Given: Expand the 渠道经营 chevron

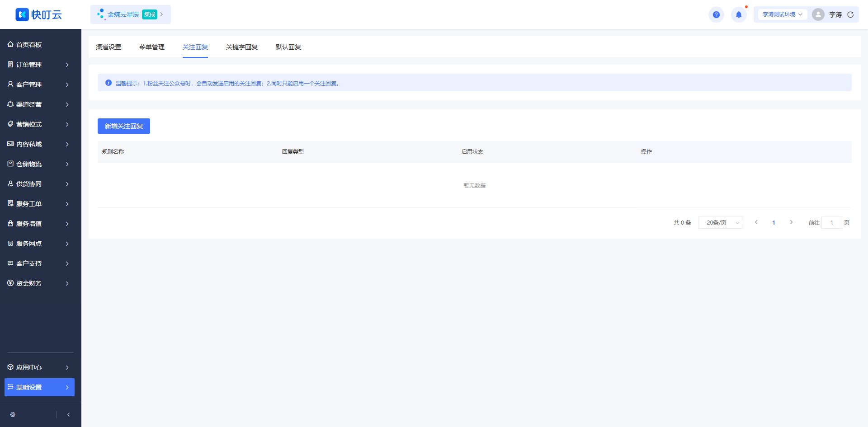Looking at the screenshot, I should point(67,104).
